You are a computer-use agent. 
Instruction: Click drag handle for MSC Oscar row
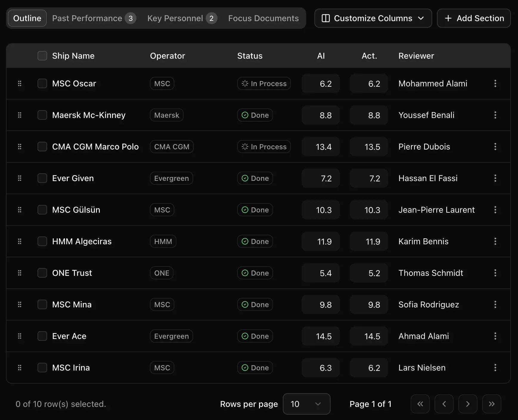pyautogui.click(x=20, y=83)
